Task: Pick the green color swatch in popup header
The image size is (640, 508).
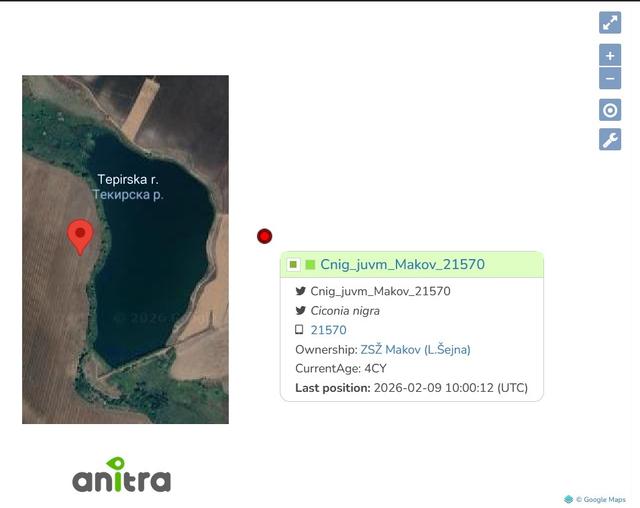Action: click(310, 264)
